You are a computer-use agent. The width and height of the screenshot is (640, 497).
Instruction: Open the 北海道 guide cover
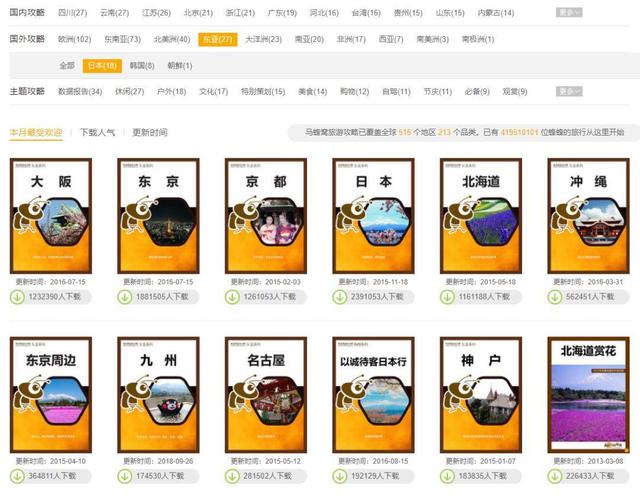[481, 216]
